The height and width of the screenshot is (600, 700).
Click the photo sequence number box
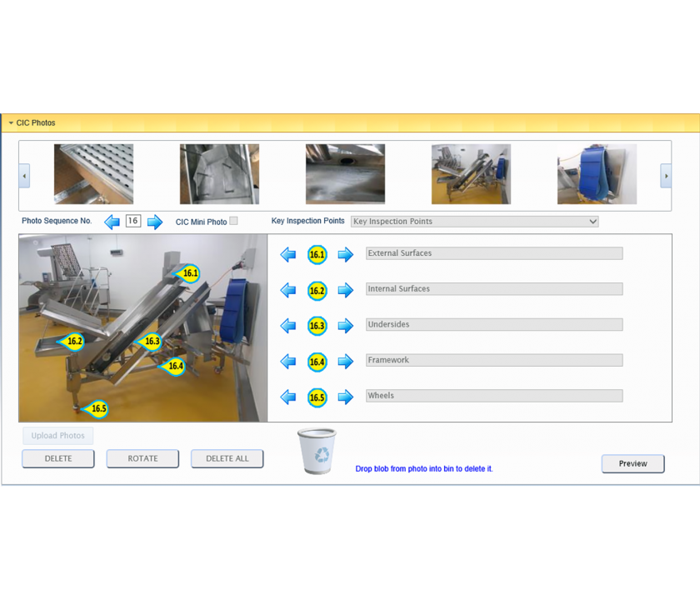coord(133,221)
